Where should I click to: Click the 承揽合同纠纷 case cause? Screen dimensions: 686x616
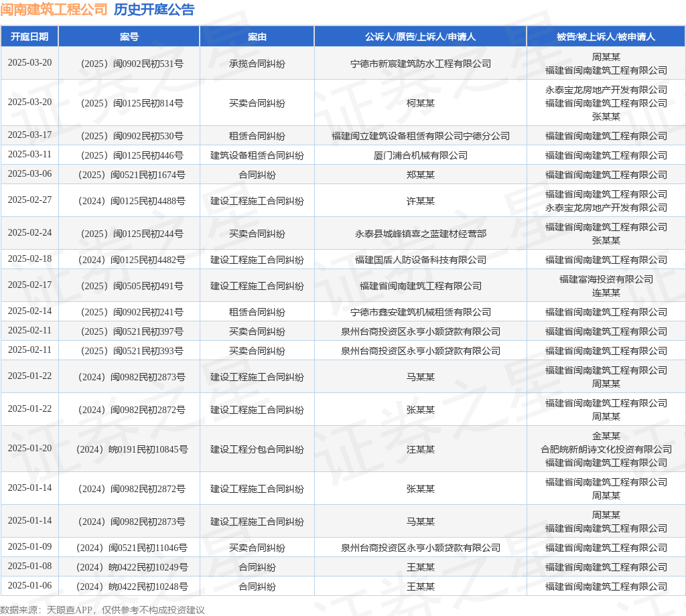pyautogui.click(x=257, y=64)
